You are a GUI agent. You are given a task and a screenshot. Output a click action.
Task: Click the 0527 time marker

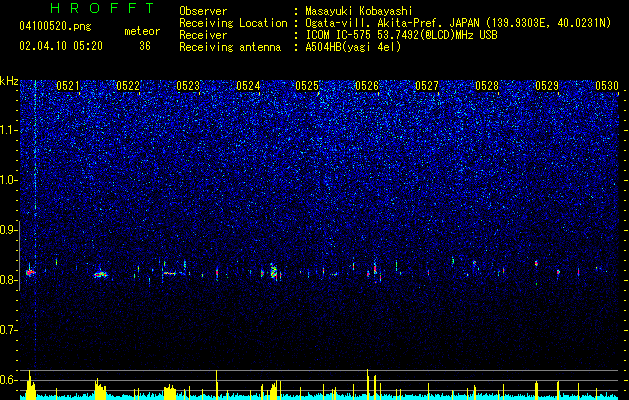tap(427, 85)
